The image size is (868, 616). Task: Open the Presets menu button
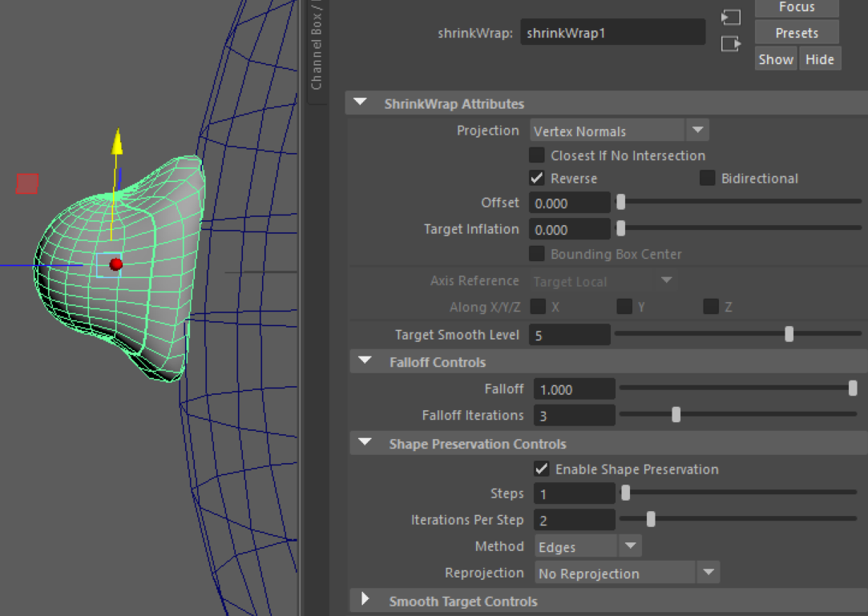click(x=796, y=32)
